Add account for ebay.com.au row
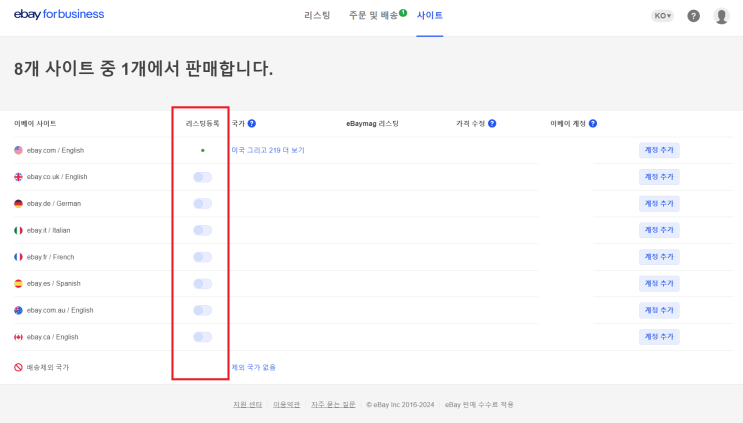This screenshot has width=743, height=423. click(x=659, y=310)
